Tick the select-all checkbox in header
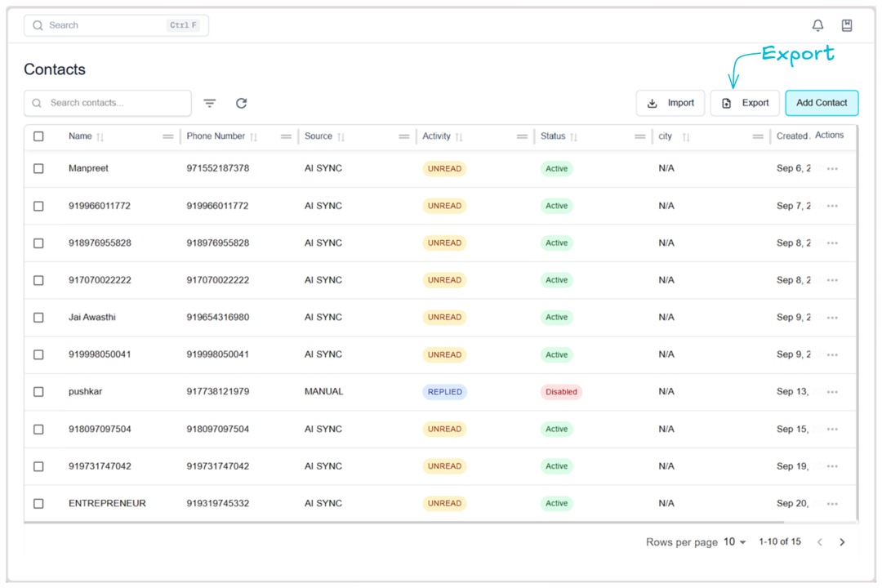 [38, 136]
